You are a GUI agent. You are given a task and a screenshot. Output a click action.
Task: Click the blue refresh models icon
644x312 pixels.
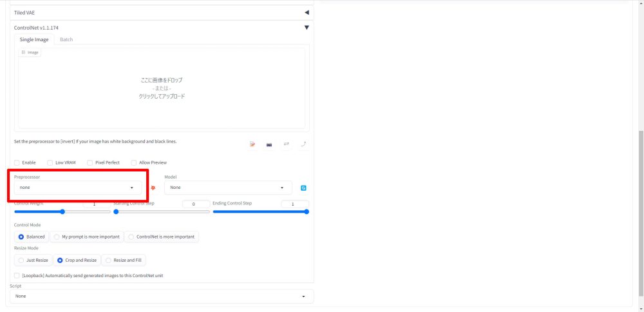[303, 188]
